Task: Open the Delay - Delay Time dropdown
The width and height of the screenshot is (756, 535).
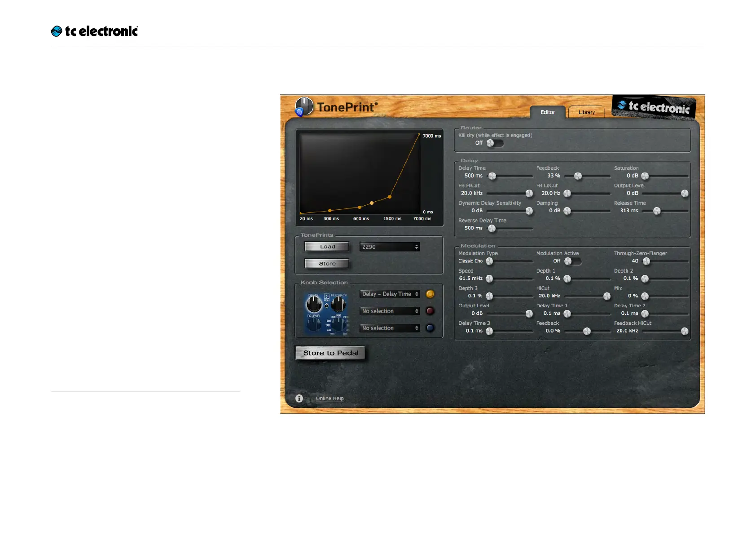Action: [x=390, y=294]
